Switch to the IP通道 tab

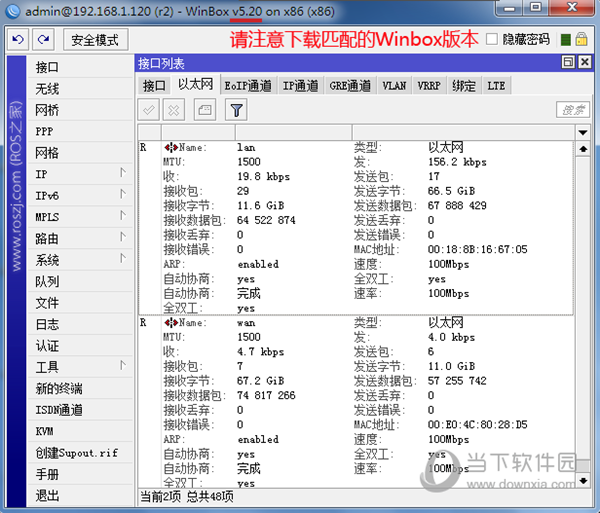pyautogui.click(x=301, y=86)
